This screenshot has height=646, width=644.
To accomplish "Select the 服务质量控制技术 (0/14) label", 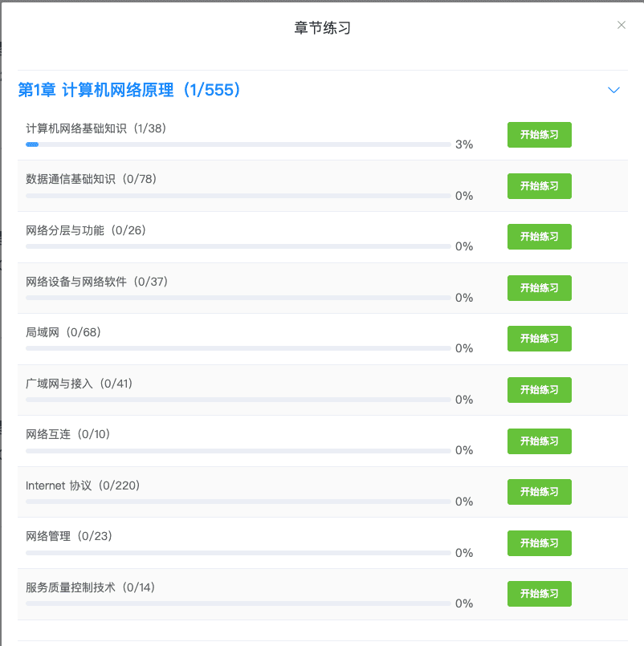I will 91,587.
